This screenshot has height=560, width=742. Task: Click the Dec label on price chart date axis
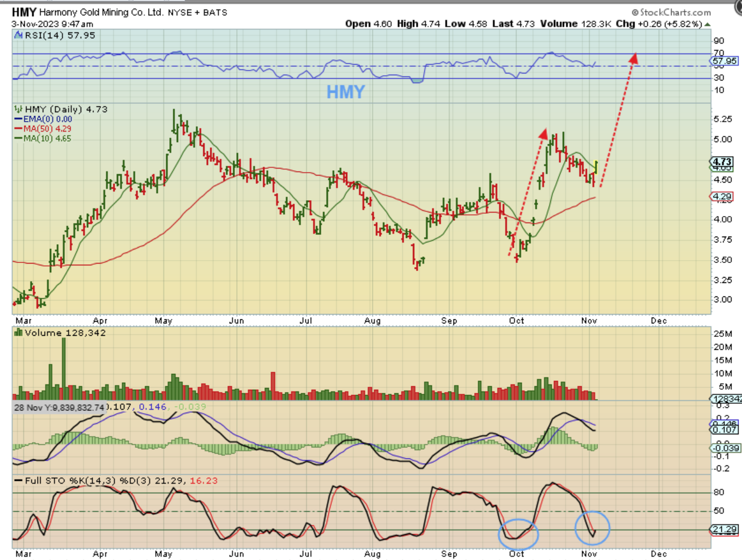[659, 321]
